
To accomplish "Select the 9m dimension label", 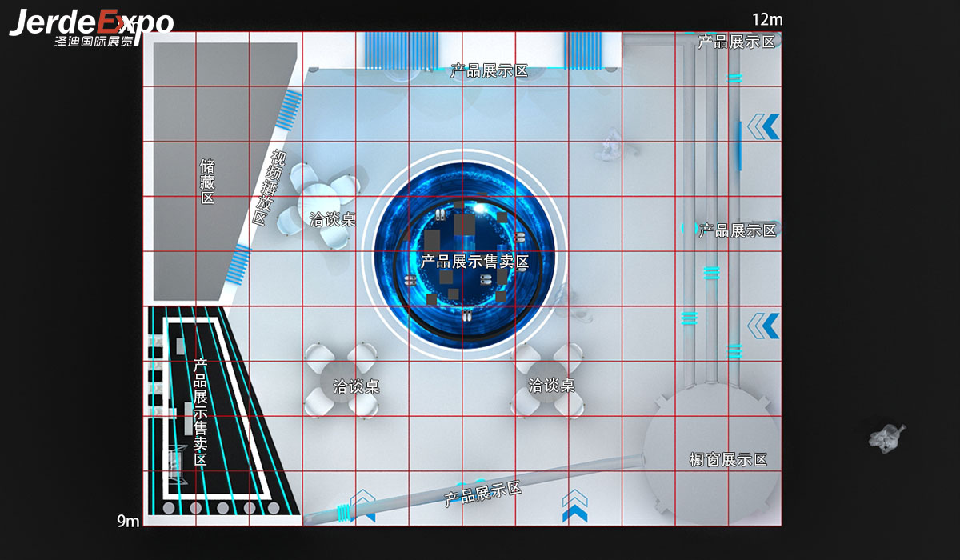I will tap(128, 522).
